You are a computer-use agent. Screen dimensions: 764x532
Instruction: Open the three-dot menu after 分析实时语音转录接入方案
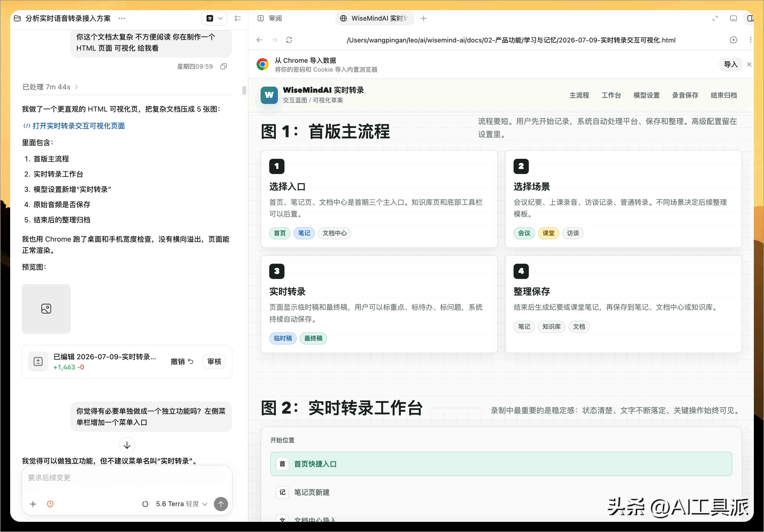pyautogui.click(x=122, y=18)
